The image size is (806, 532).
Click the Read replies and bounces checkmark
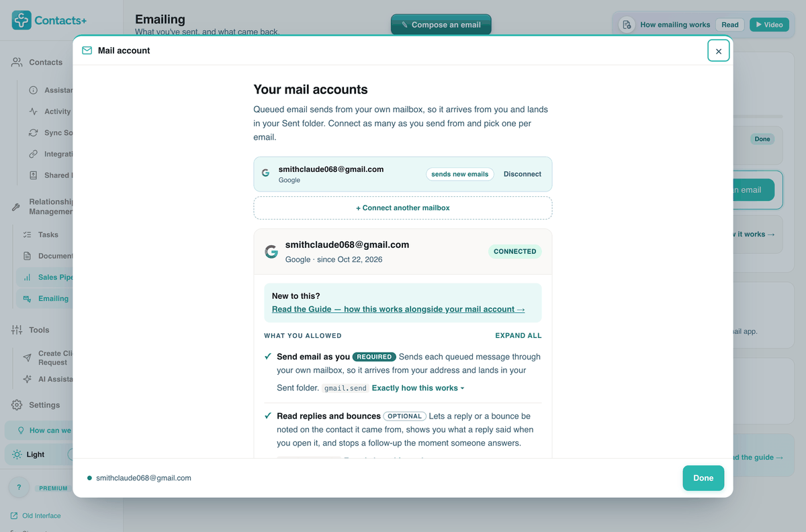[268, 416]
